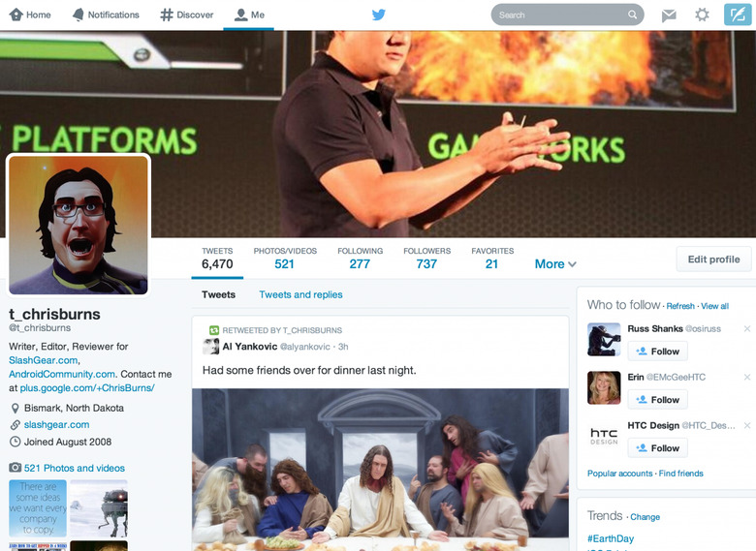Click the location pin icon
Viewport: 756px width, 551px height.
tap(16, 409)
